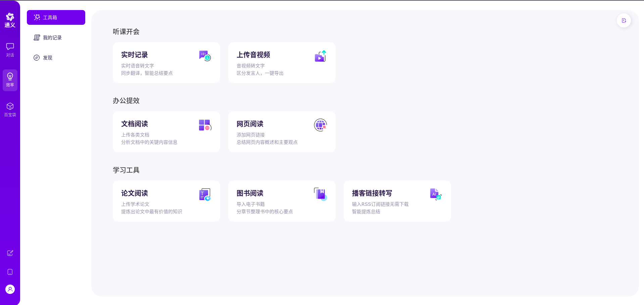Click the mobile device icon in sidebar
This screenshot has width=644, height=305.
(x=10, y=272)
